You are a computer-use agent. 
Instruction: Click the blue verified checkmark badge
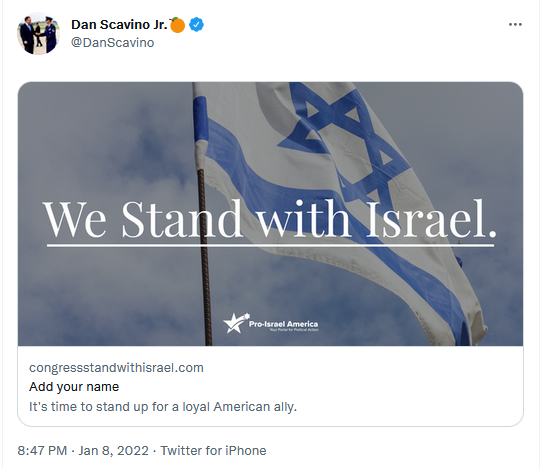[197, 25]
